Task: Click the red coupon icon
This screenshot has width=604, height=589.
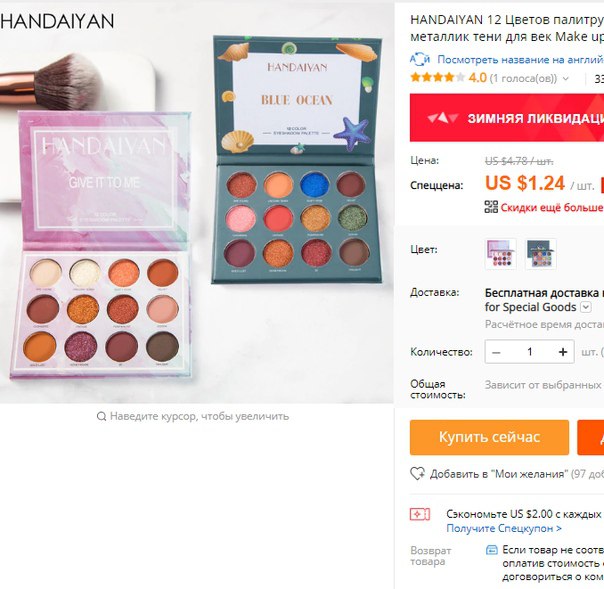Action: point(420,514)
